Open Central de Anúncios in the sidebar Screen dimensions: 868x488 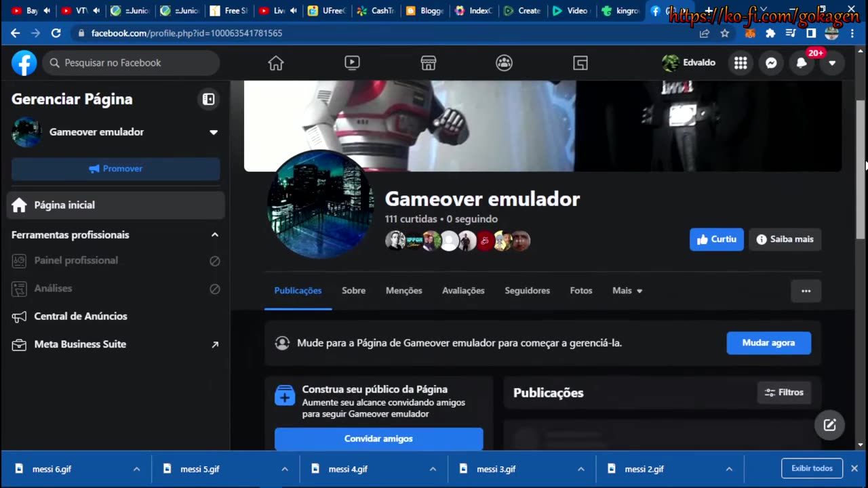coord(116,317)
